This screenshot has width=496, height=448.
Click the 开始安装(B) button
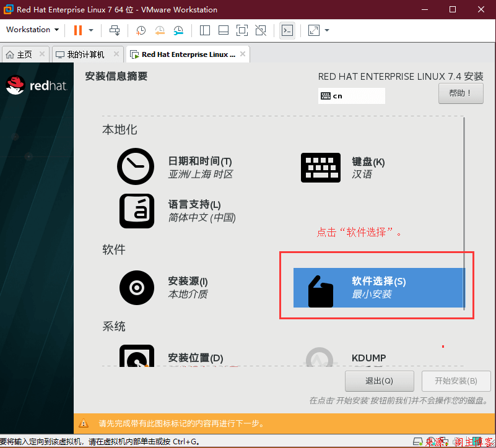(x=456, y=381)
